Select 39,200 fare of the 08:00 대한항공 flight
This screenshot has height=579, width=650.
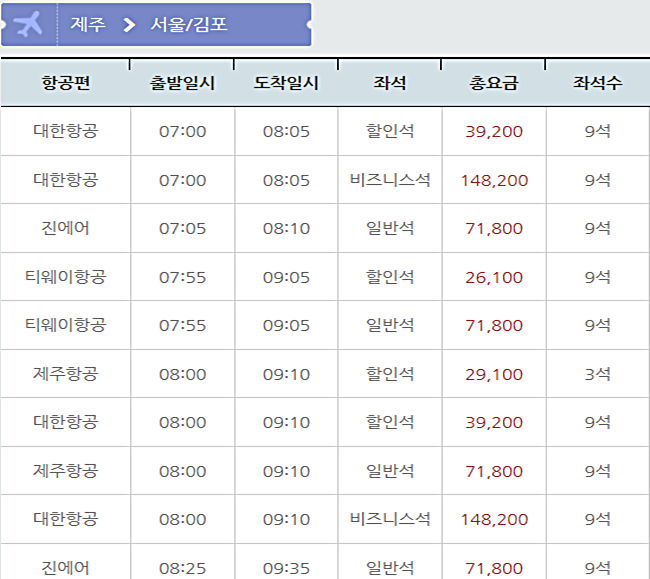pyautogui.click(x=494, y=422)
